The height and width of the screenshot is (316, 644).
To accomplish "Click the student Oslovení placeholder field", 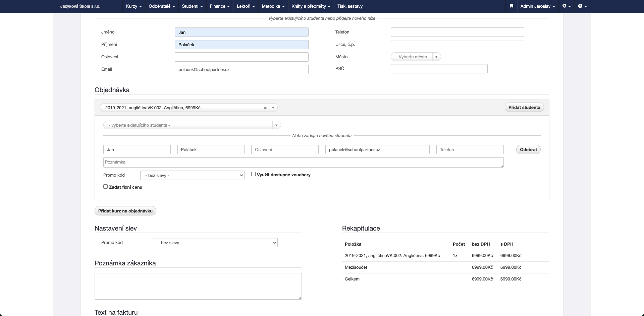I will [x=285, y=149].
